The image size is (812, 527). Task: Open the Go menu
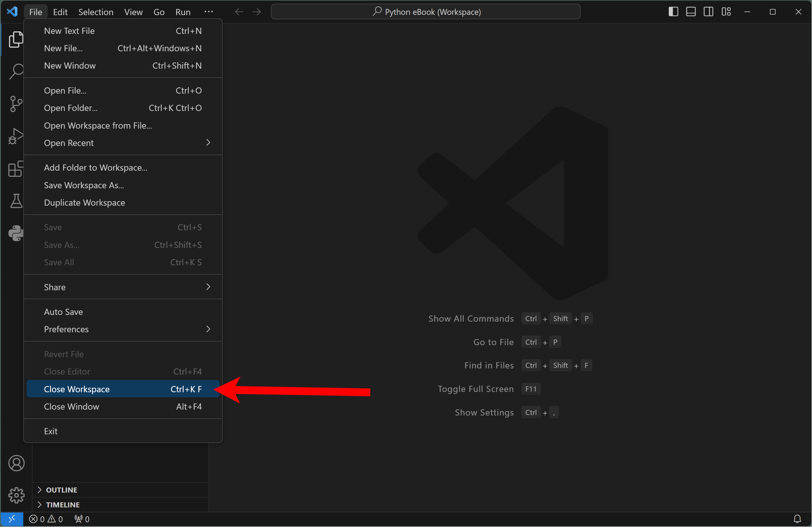(159, 12)
